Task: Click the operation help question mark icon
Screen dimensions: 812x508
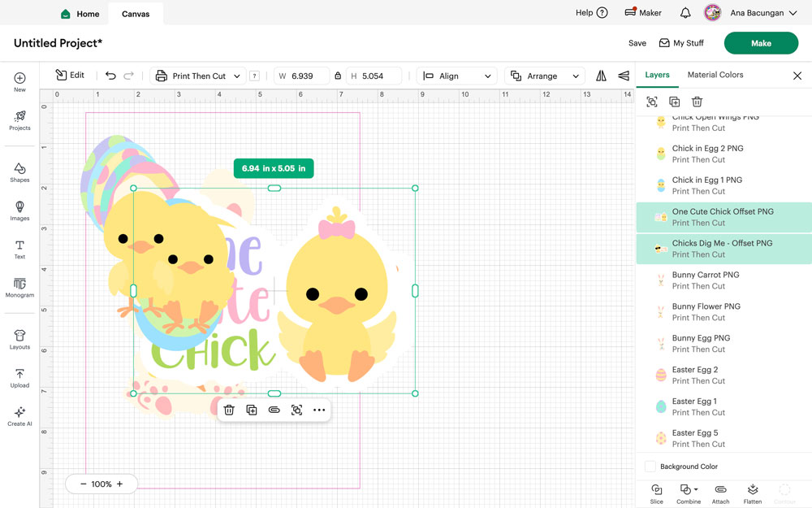Action: click(254, 76)
